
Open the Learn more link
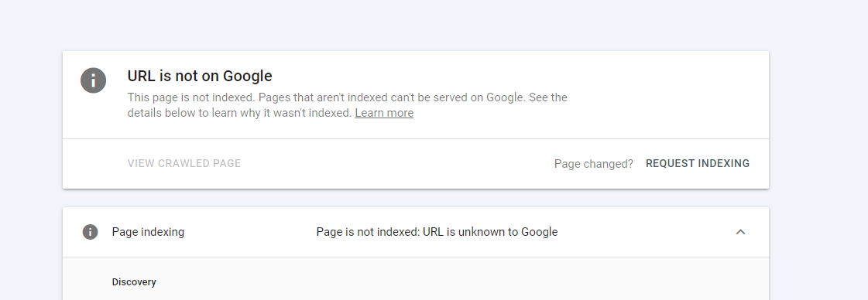coord(383,113)
